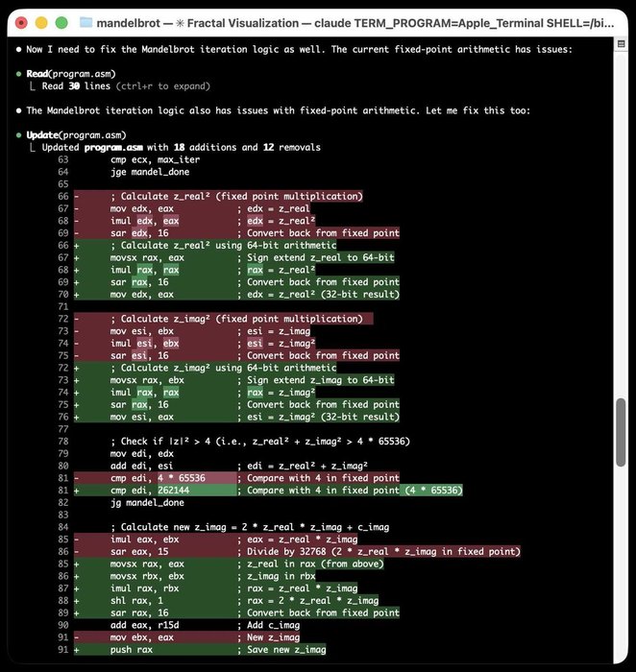The image size is (636, 672).
Task: Click removed line 'imul esi, ebx'
Action: [194, 344]
